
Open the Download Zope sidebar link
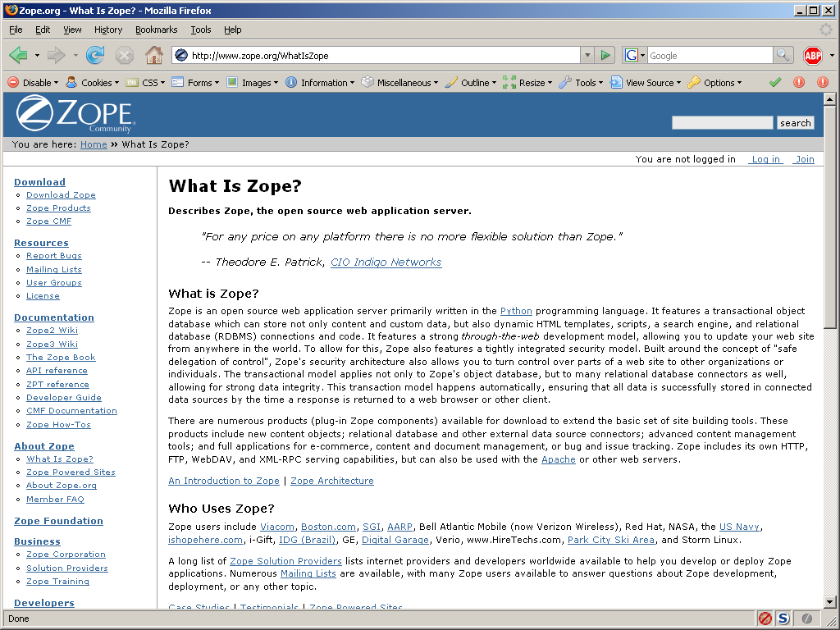(x=61, y=195)
